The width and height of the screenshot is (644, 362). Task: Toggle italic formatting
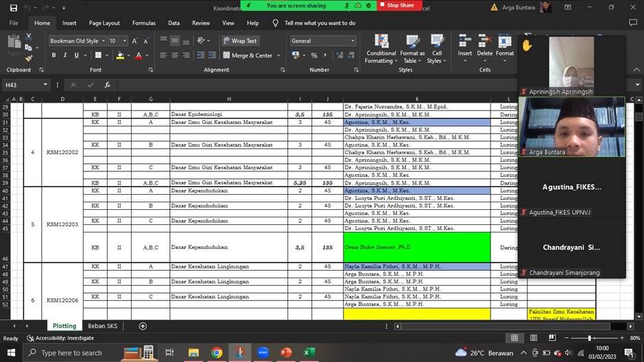coord(65,56)
